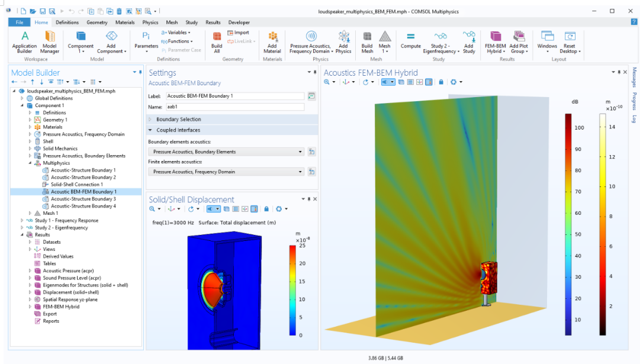Click the Add Plot Group button
The height and width of the screenshot is (364, 640).
click(x=519, y=42)
